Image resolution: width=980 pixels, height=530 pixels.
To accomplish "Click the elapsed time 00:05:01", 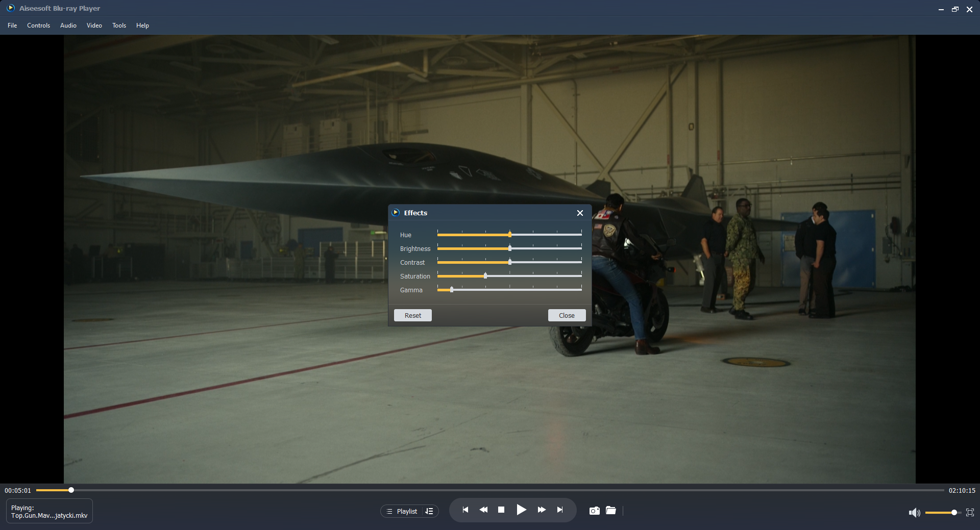I will [18, 491].
